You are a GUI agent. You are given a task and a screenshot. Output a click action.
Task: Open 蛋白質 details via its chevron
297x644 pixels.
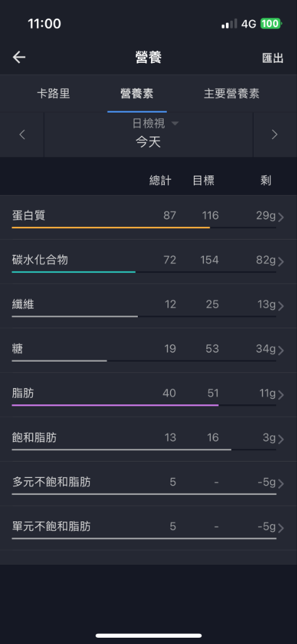click(281, 217)
